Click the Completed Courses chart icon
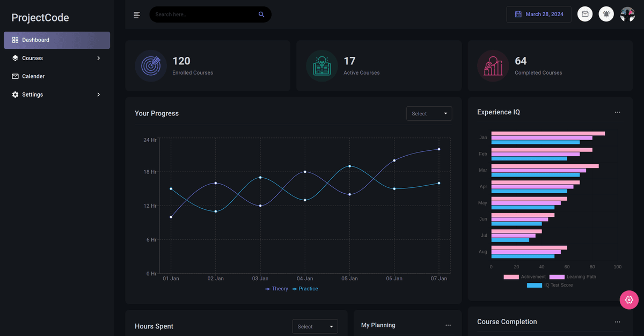 (493, 65)
